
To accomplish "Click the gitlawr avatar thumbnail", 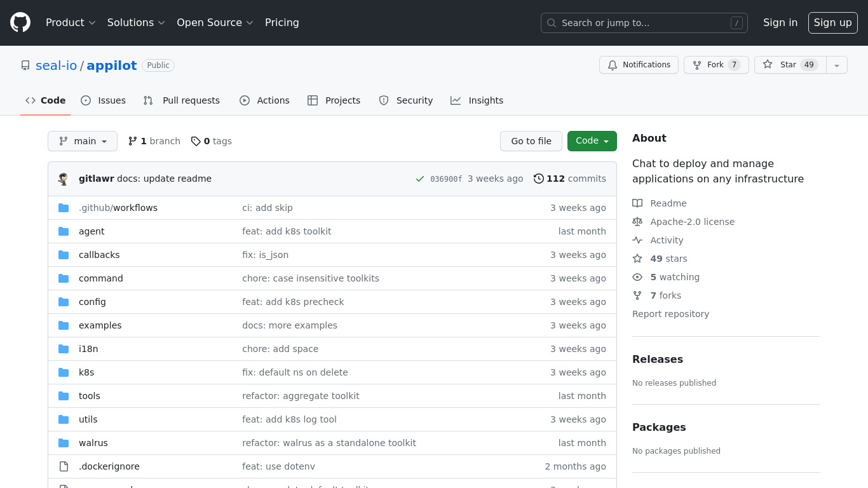I will [64, 179].
